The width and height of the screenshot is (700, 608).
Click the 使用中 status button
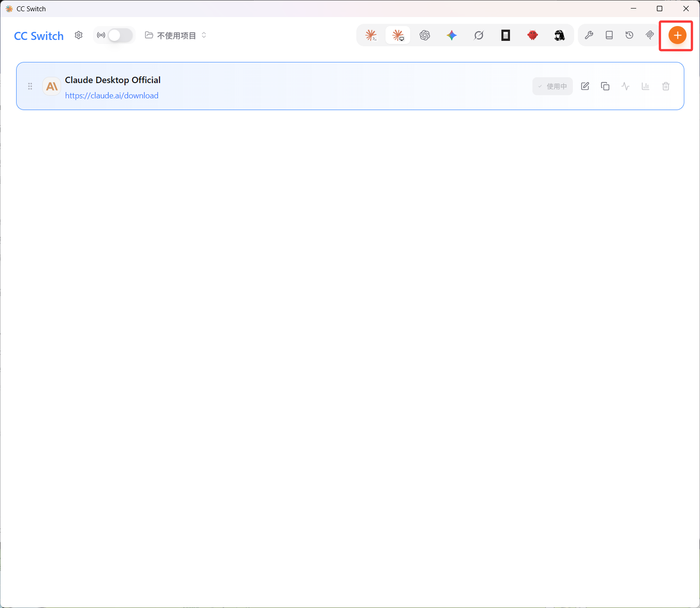tap(553, 86)
